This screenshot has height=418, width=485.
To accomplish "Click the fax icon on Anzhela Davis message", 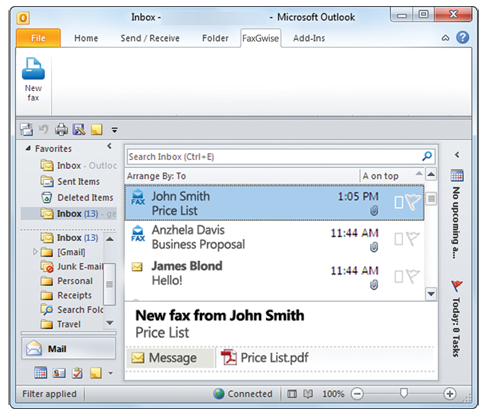I will (x=138, y=233).
